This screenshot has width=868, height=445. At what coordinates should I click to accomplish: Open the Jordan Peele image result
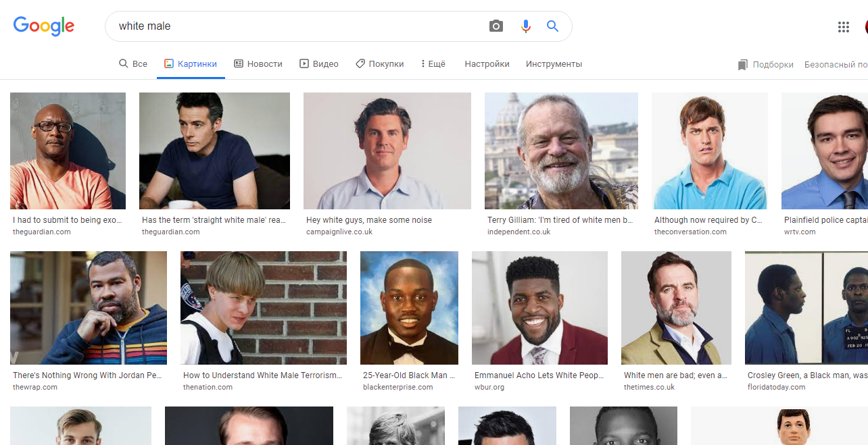(x=89, y=308)
